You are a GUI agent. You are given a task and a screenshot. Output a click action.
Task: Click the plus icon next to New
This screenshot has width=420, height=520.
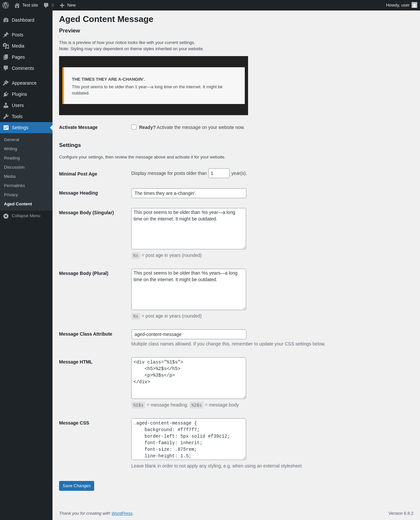[62, 5]
